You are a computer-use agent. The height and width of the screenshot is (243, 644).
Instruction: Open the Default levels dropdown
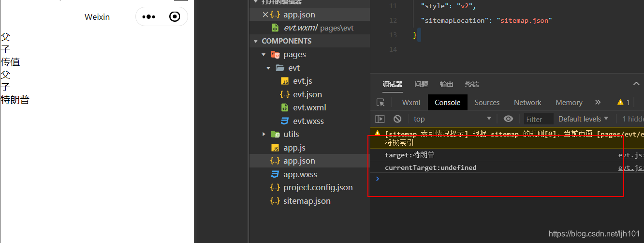point(583,119)
